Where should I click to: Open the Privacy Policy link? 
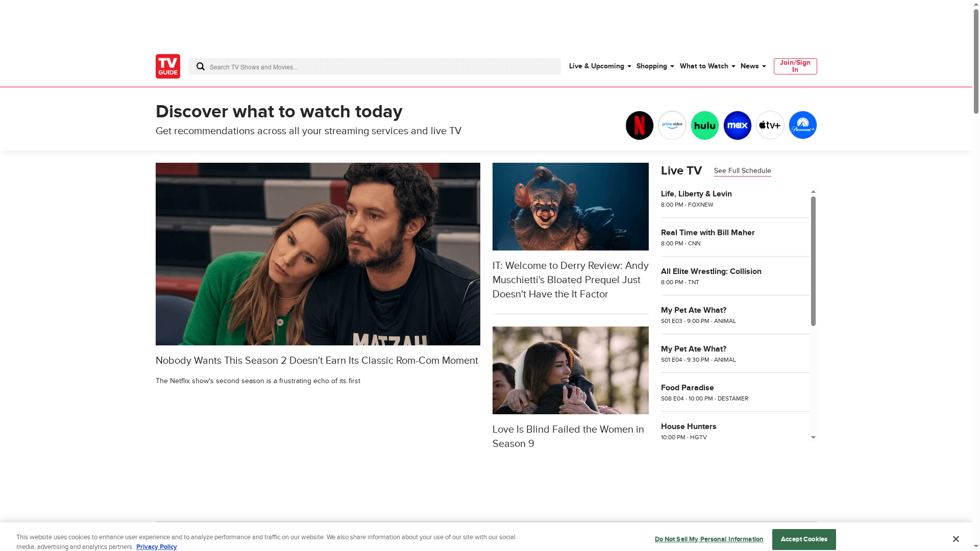point(156,547)
